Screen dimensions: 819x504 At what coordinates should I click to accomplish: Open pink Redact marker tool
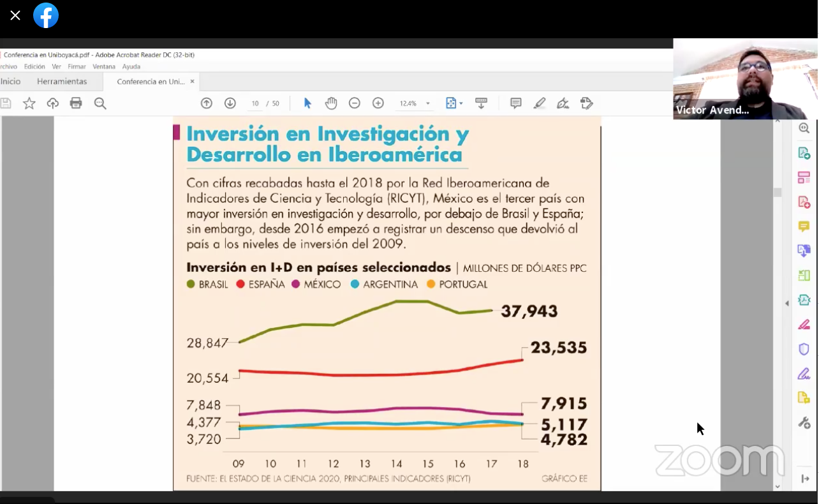pyautogui.click(x=804, y=325)
